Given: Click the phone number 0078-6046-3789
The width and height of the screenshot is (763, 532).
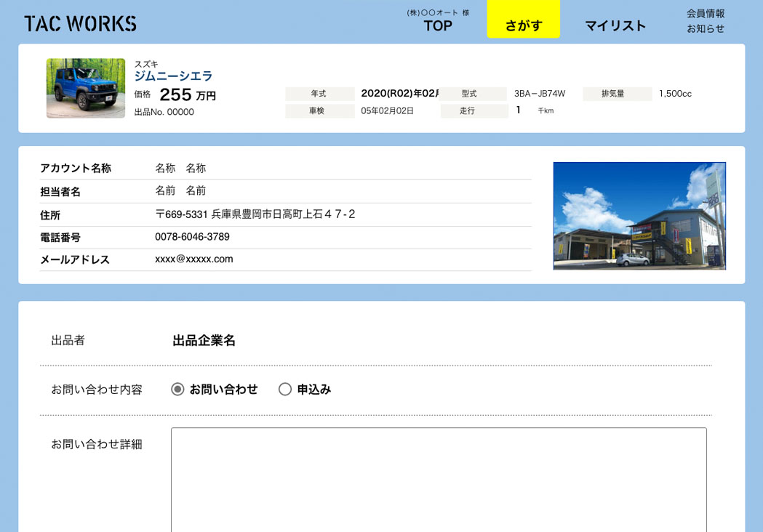Looking at the screenshot, I should tap(192, 237).
